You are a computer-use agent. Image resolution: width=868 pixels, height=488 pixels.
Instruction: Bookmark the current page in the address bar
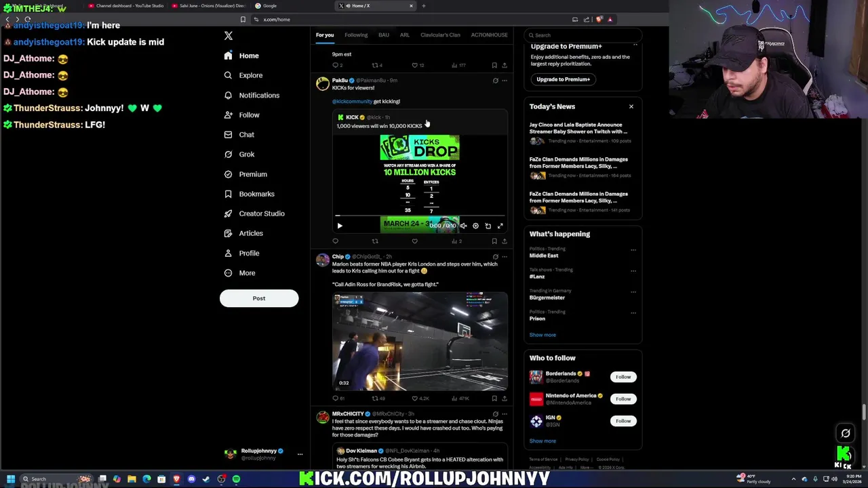[x=243, y=20]
